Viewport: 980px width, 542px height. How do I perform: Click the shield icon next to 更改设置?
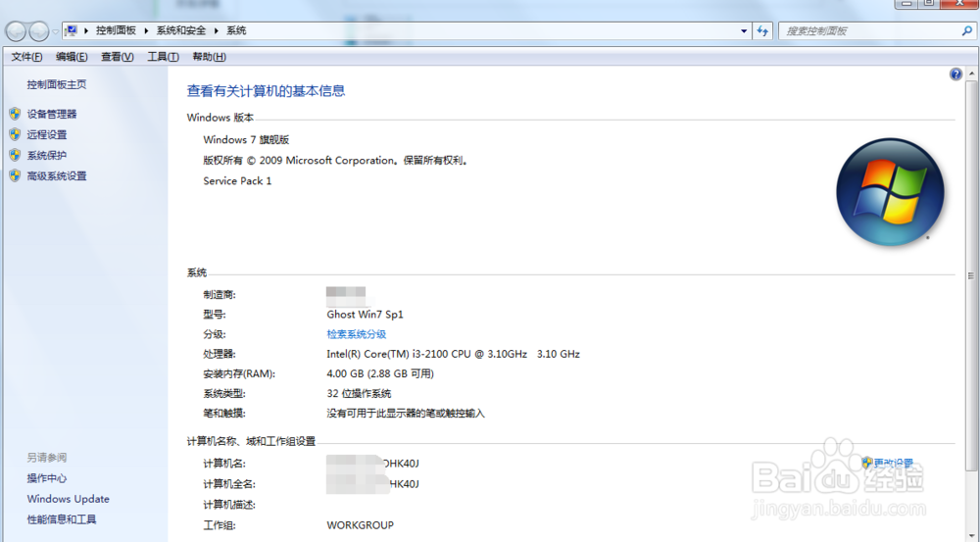pos(866,463)
